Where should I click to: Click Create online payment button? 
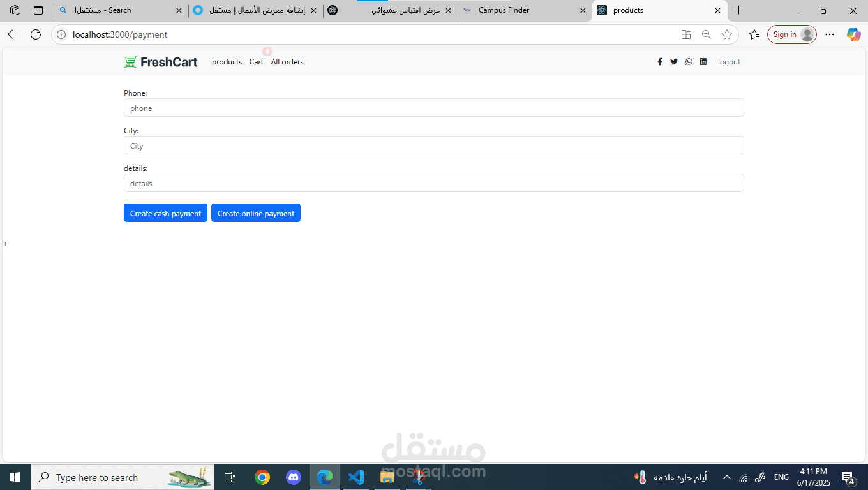256,213
